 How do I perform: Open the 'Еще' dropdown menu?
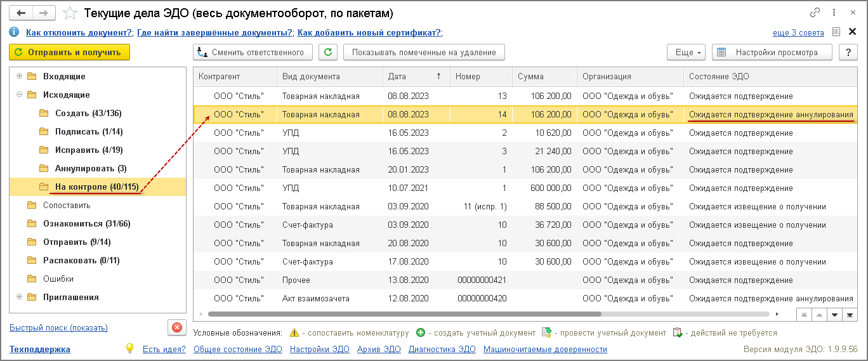tap(686, 53)
